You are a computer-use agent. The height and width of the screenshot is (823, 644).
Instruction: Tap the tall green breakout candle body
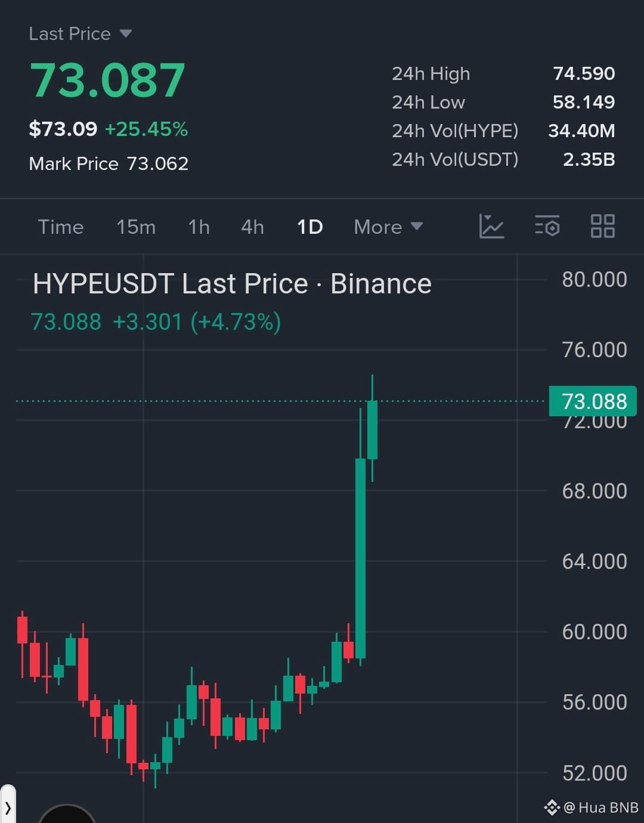pyautogui.click(x=360, y=558)
